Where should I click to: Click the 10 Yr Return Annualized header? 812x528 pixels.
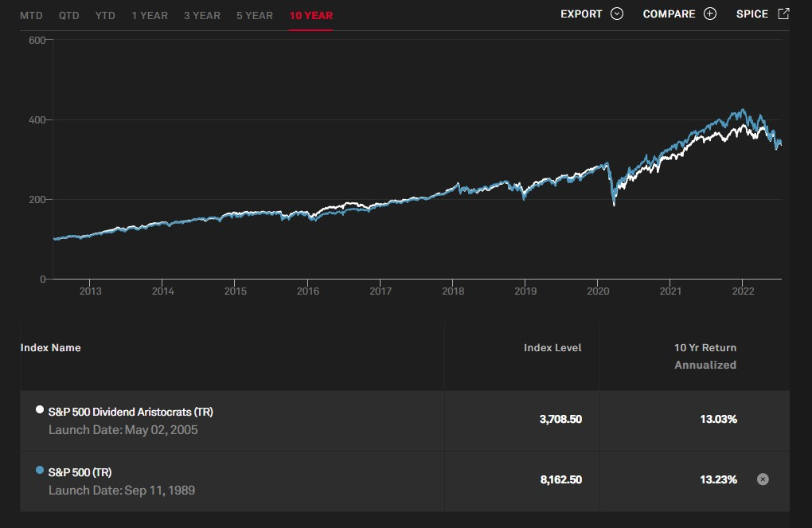click(705, 356)
